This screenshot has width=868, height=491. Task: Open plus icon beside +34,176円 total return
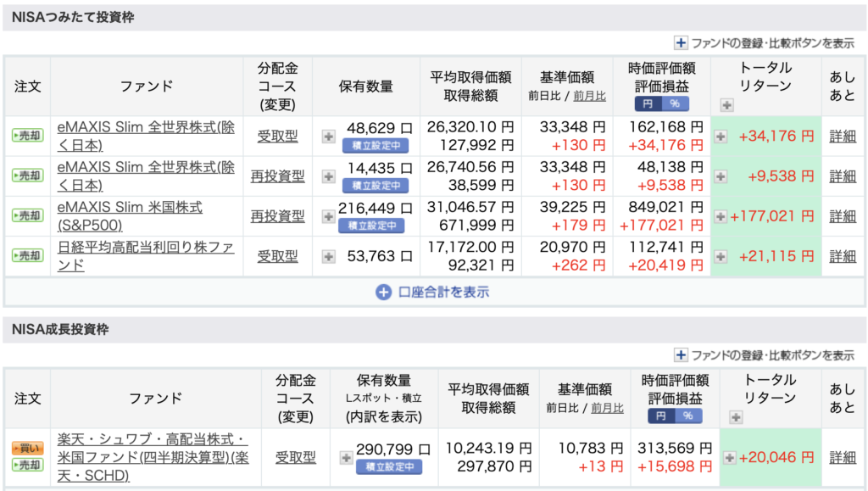click(x=721, y=137)
